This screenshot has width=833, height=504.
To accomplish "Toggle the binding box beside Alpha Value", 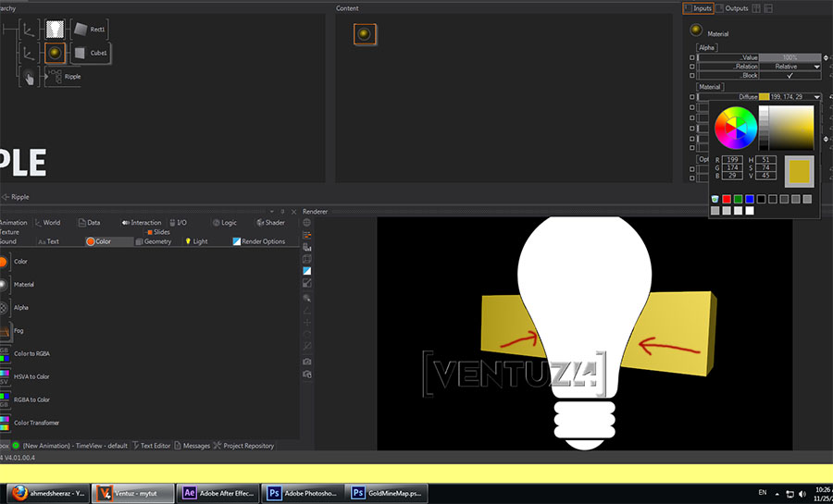I will click(692, 57).
